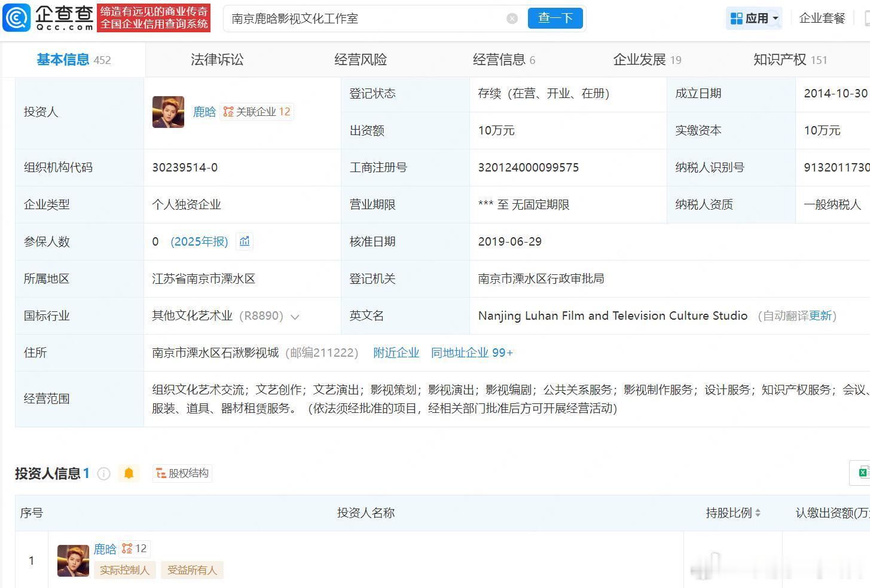This screenshot has width=870, height=588.
Task: Click the 查一下 search button
Action: tap(555, 18)
